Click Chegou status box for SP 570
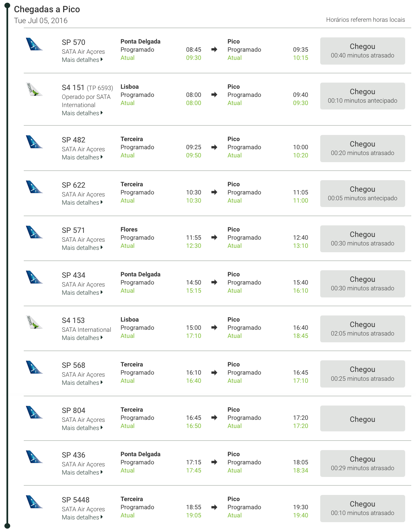The height and width of the screenshot is (532, 416). click(362, 51)
